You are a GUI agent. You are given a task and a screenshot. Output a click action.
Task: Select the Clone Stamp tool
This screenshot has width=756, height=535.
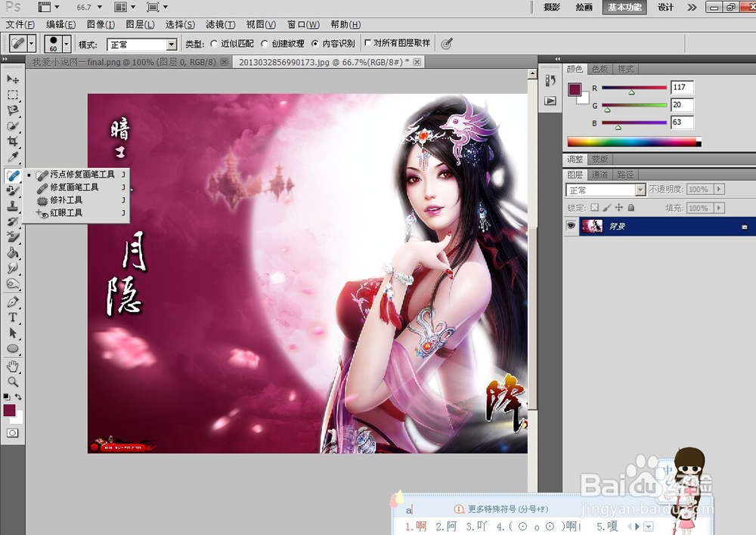(13, 206)
